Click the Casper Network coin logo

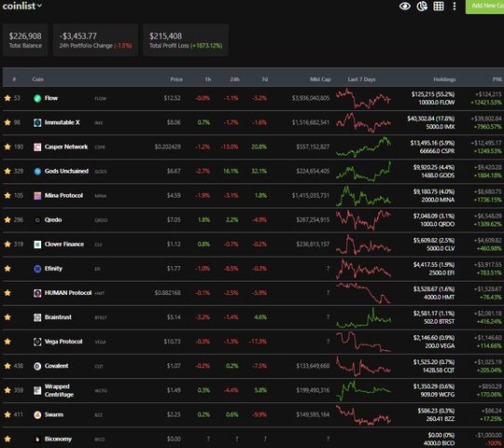[37, 147]
